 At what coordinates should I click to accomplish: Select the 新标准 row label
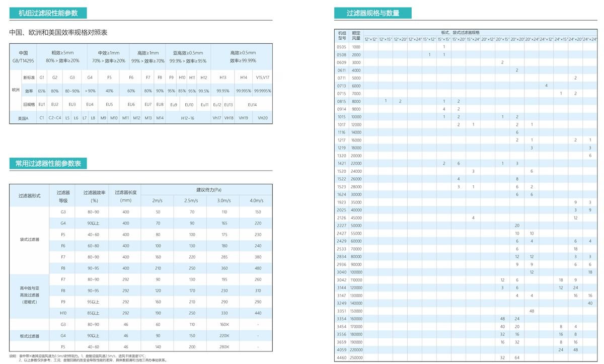(29, 78)
